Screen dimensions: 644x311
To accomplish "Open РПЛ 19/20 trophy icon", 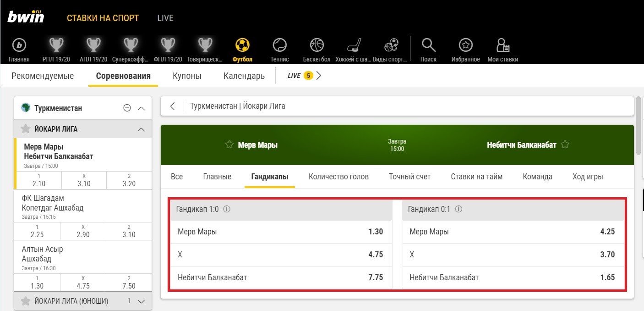I will pyautogui.click(x=56, y=45).
